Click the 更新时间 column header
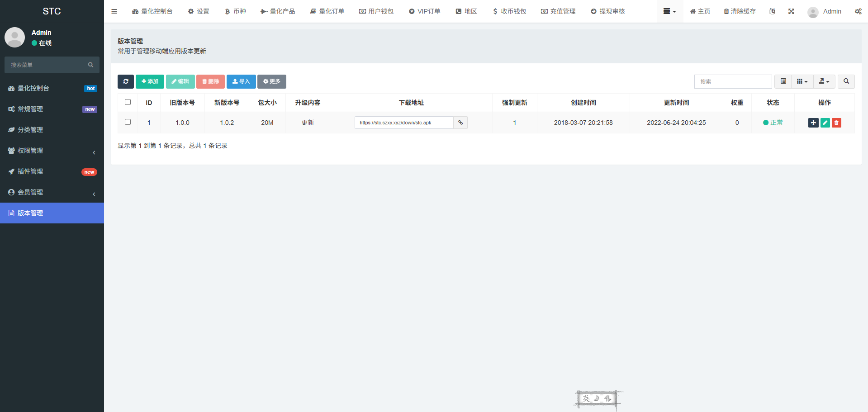868x412 pixels. 676,103
